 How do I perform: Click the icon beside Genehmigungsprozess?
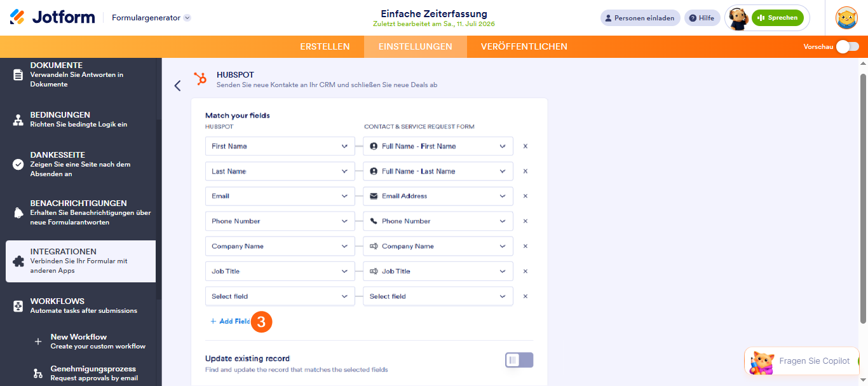(38, 373)
